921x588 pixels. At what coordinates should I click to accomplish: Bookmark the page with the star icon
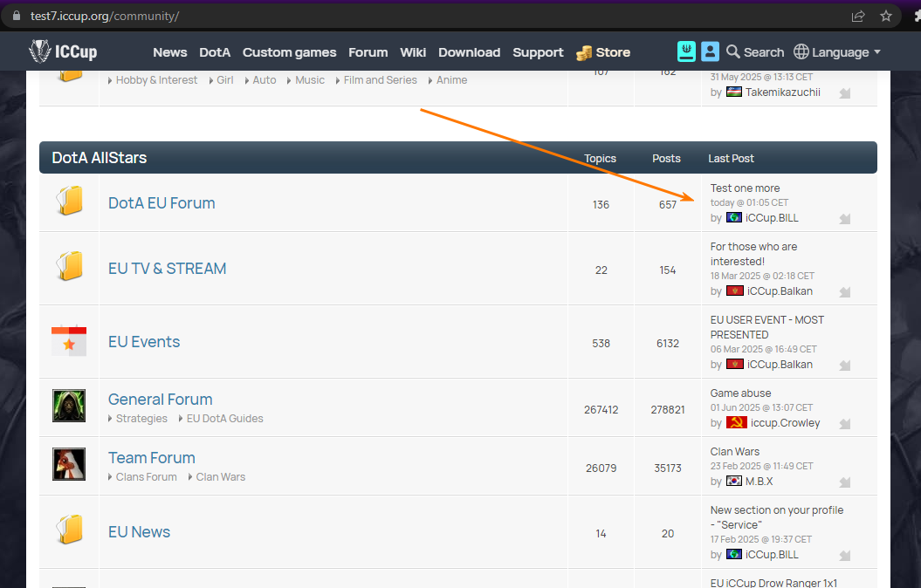886,16
